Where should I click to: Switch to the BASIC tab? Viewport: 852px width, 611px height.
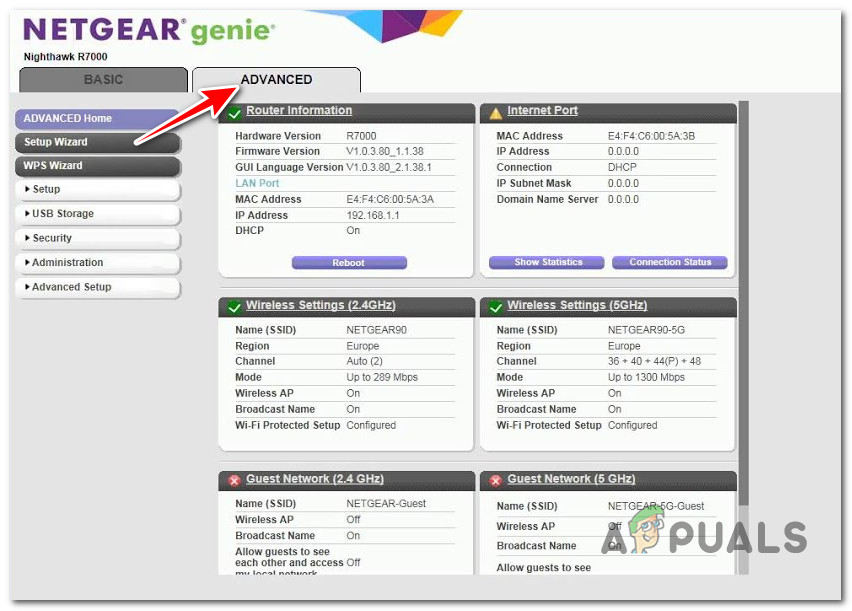click(103, 79)
